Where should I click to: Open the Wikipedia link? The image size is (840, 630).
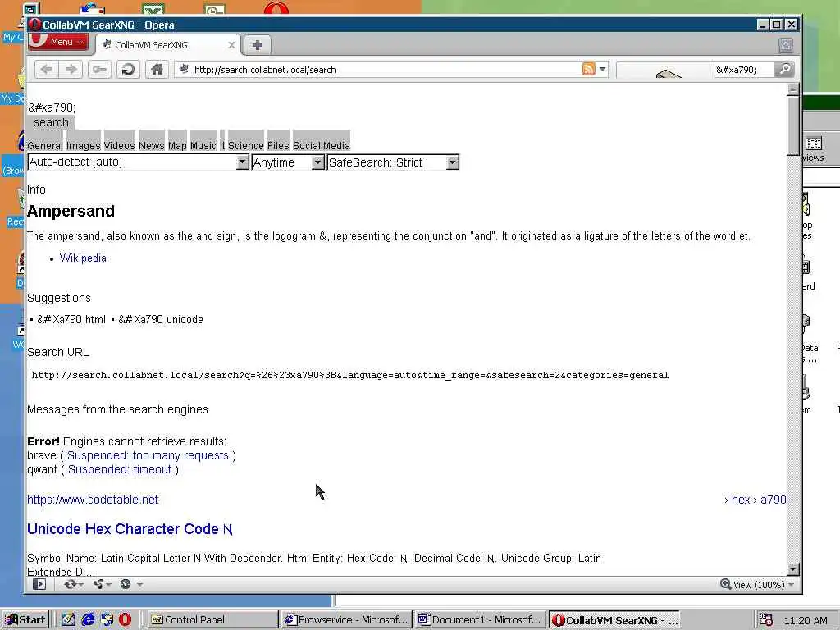pyautogui.click(x=83, y=258)
